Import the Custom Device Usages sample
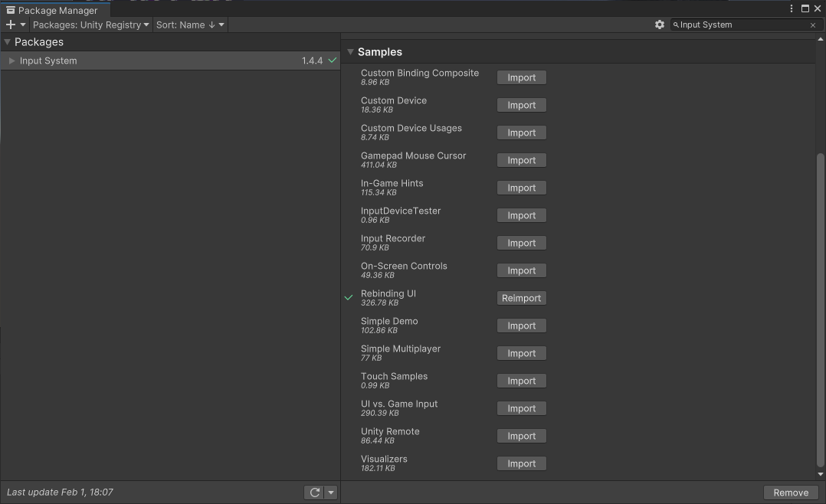 click(x=522, y=133)
